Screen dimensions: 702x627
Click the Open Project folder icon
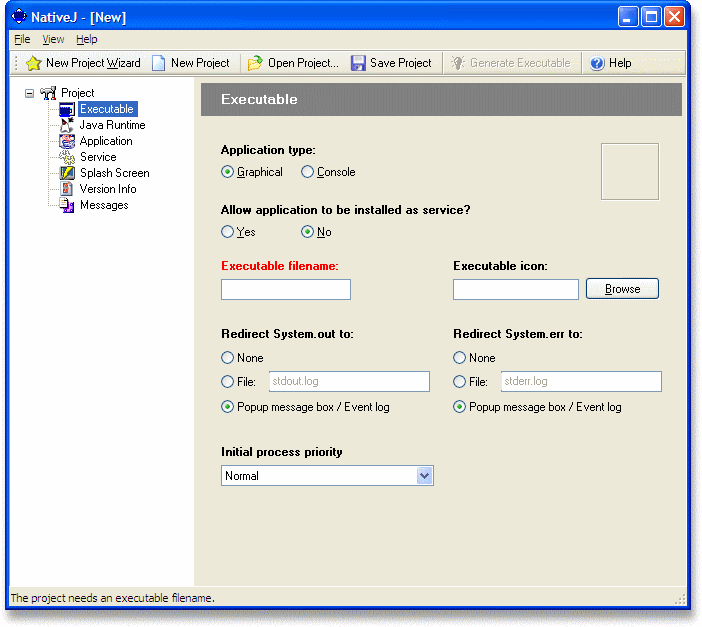coord(255,63)
